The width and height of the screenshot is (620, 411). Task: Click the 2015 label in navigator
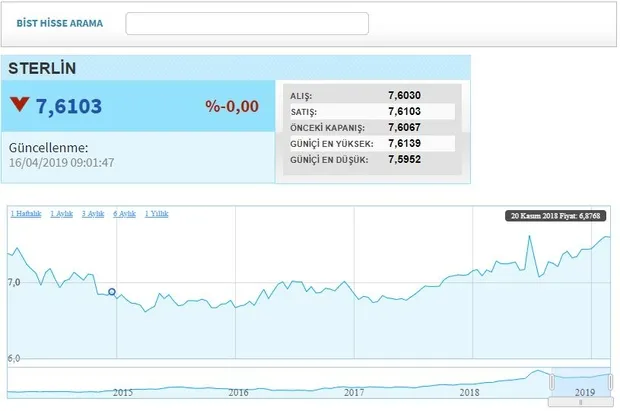click(123, 392)
